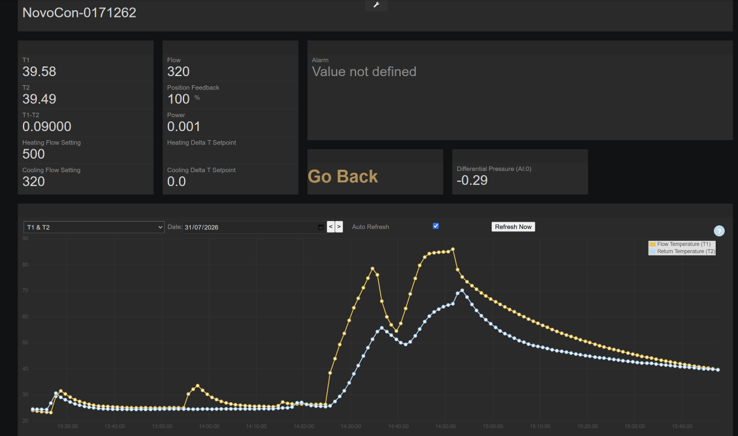Click the peak T1 data point on chart
Viewport: 738px width, 436px height.
pos(453,249)
